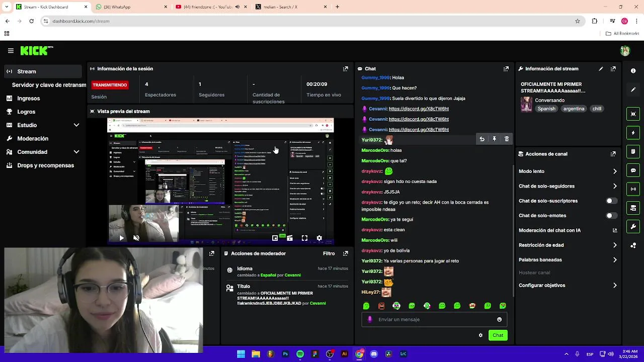Pop out the Información de la sesión panel
This screenshot has height=362, width=644.
345,69
